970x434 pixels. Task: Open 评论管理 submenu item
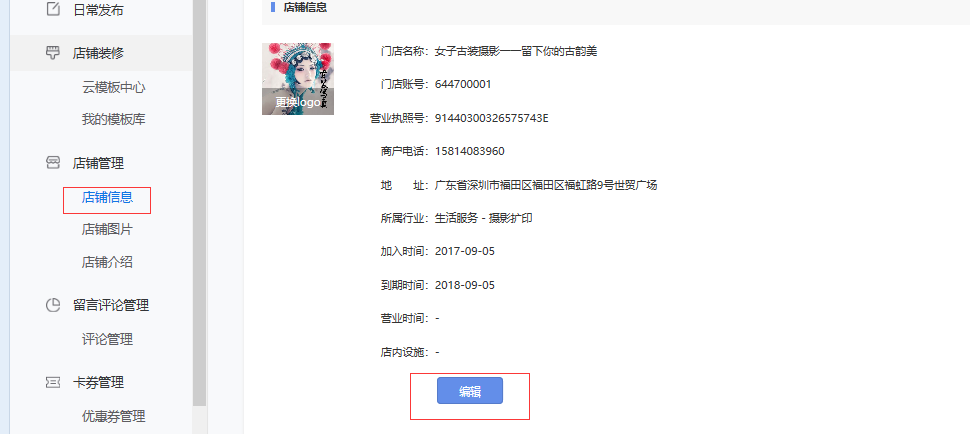107,339
